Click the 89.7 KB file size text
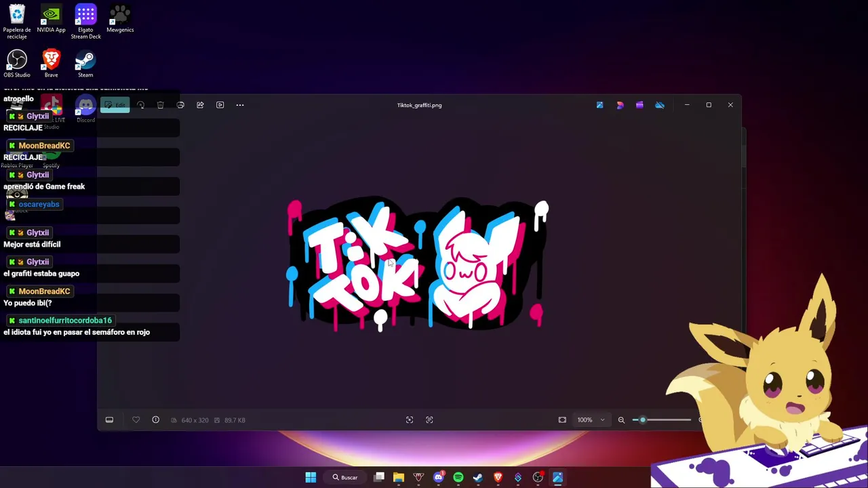The image size is (868, 488). [235, 420]
